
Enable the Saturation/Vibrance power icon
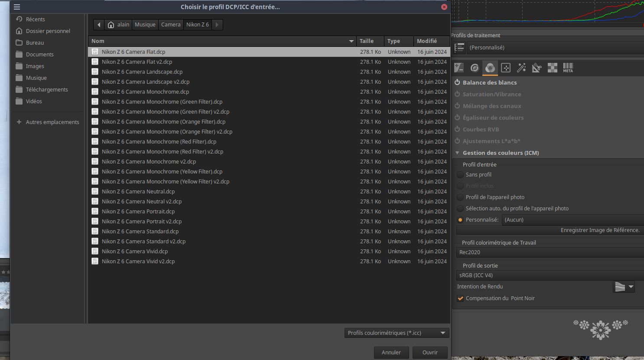point(457,94)
